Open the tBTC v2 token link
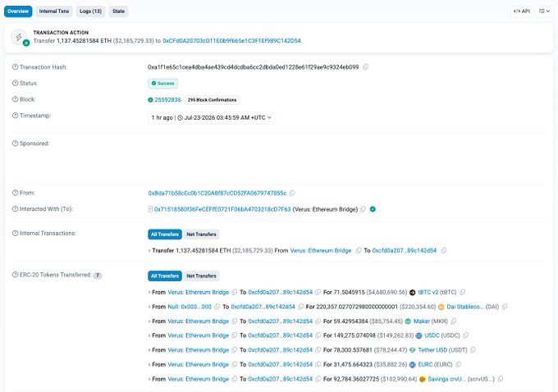Image resolution: width=558 pixels, height=392 pixels. pos(428,293)
